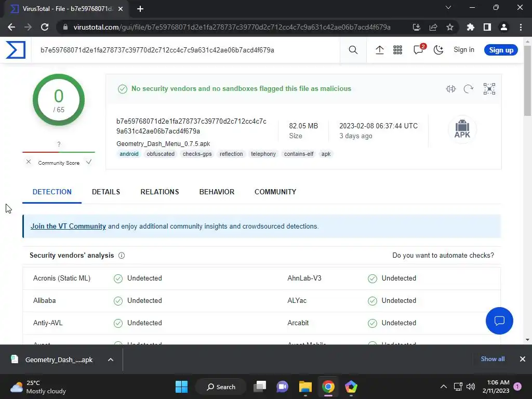Close the downloads bar

(x=523, y=359)
